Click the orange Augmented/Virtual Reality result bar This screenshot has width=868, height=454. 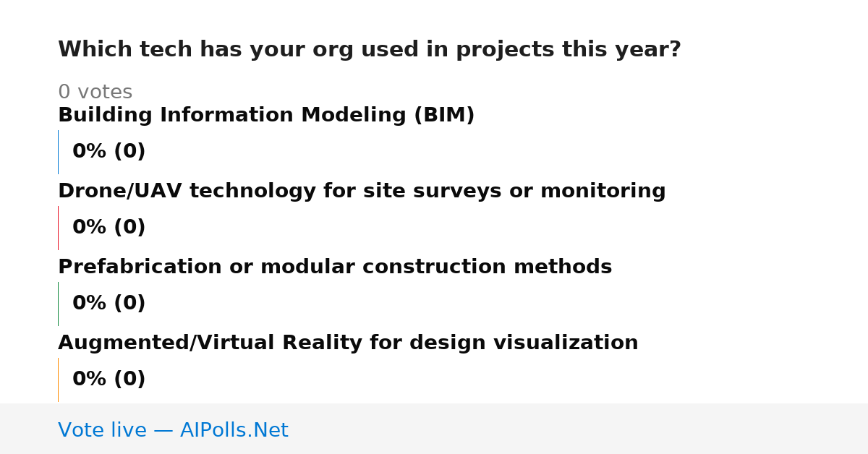tap(58, 380)
